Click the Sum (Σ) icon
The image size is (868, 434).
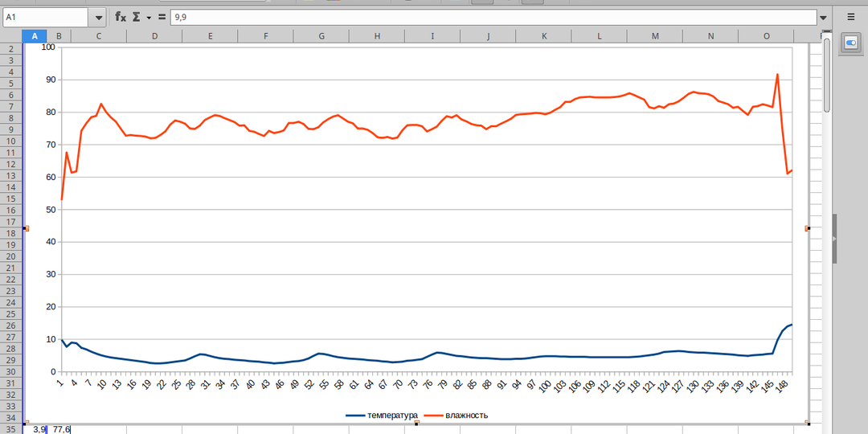[x=136, y=17]
